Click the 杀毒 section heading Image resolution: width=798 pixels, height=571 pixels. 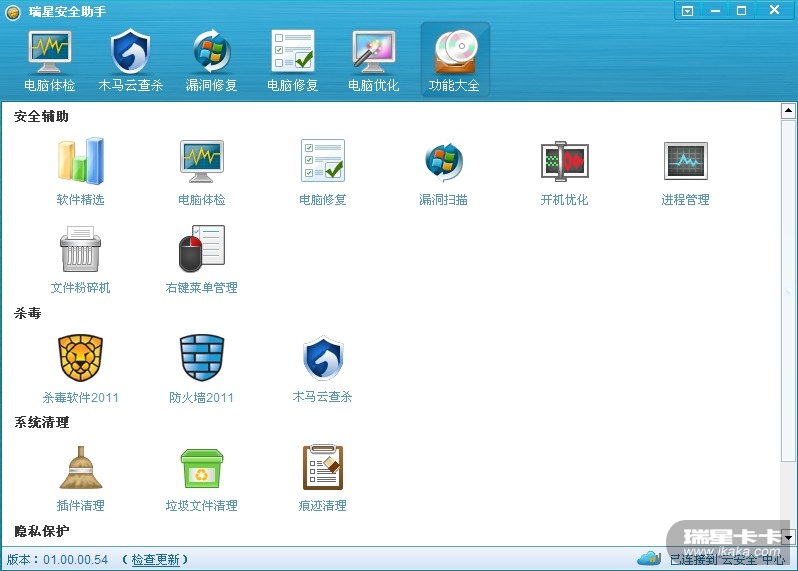(x=27, y=313)
